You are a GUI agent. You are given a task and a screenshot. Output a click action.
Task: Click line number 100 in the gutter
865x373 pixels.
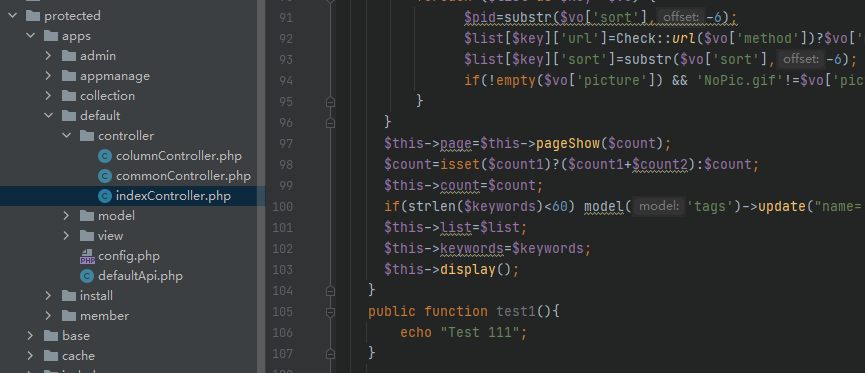pyautogui.click(x=282, y=207)
